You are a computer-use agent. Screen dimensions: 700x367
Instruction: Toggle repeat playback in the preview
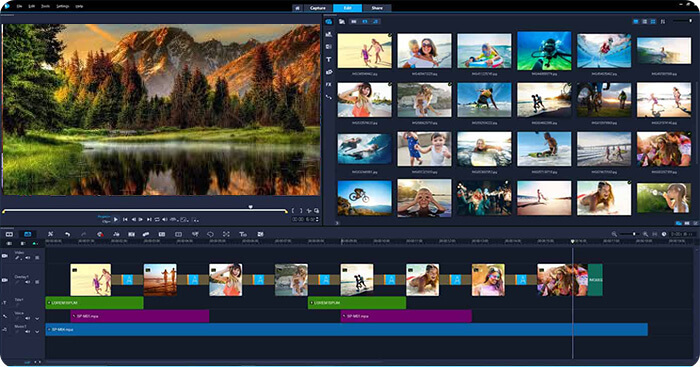point(157,219)
